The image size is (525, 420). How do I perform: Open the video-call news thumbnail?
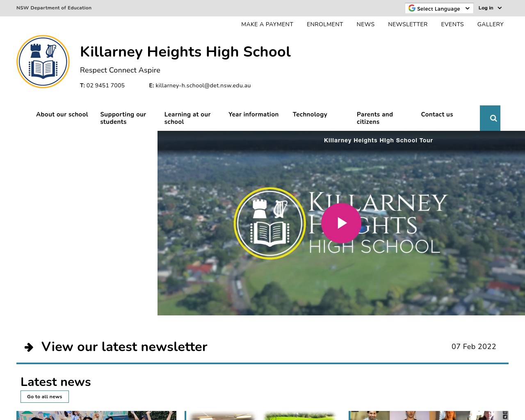pyautogui.click(x=429, y=415)
